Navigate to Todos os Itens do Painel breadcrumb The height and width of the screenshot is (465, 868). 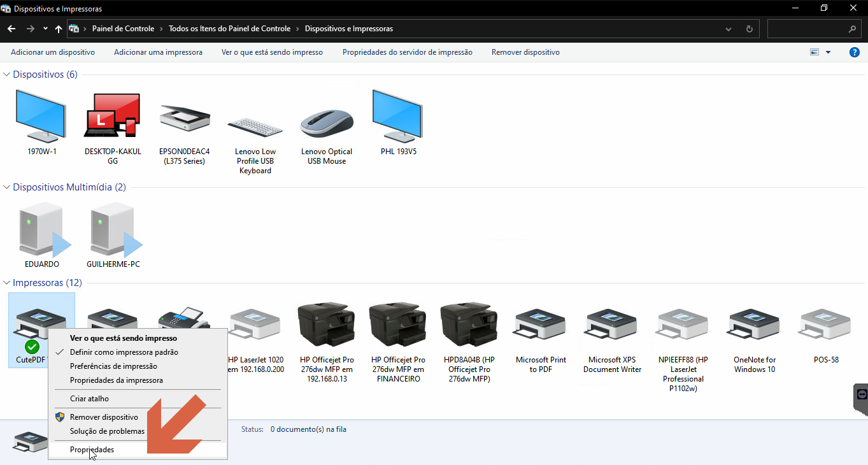coord(229,29)
